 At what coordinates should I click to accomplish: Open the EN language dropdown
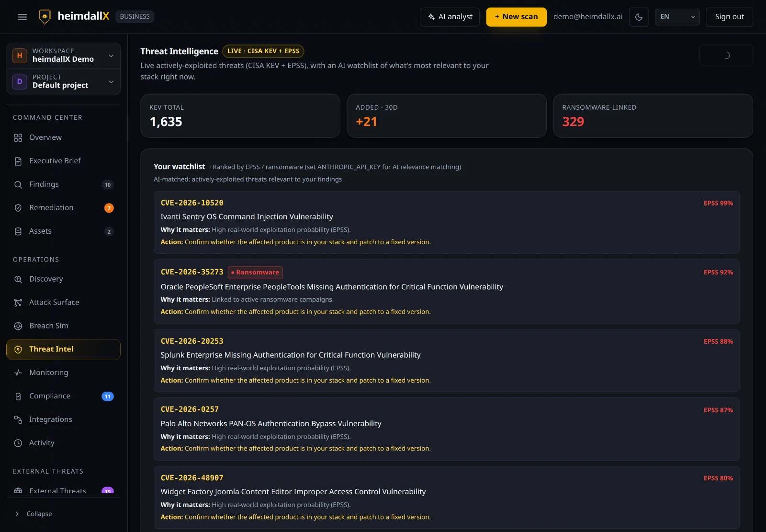pos(677,17)
